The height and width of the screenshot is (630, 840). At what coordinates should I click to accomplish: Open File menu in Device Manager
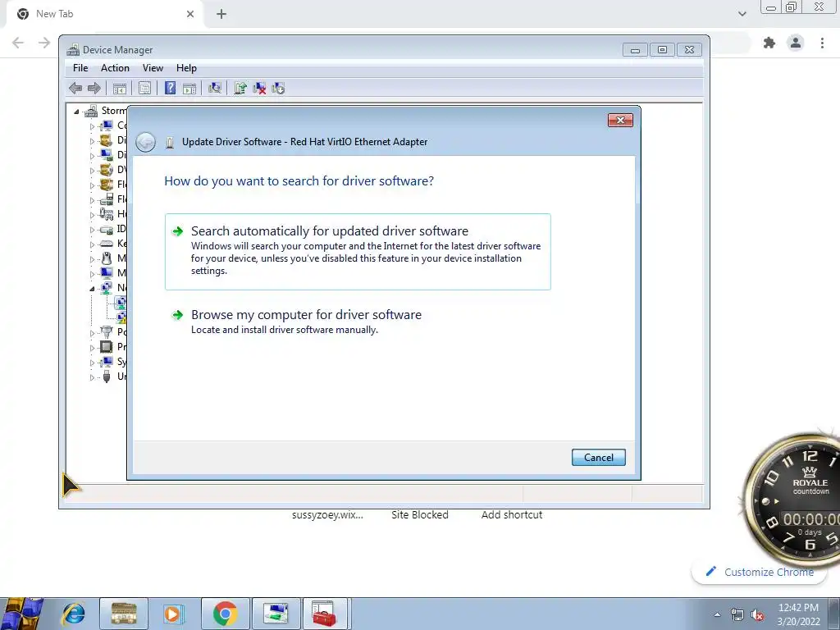[x=80, y=68]
